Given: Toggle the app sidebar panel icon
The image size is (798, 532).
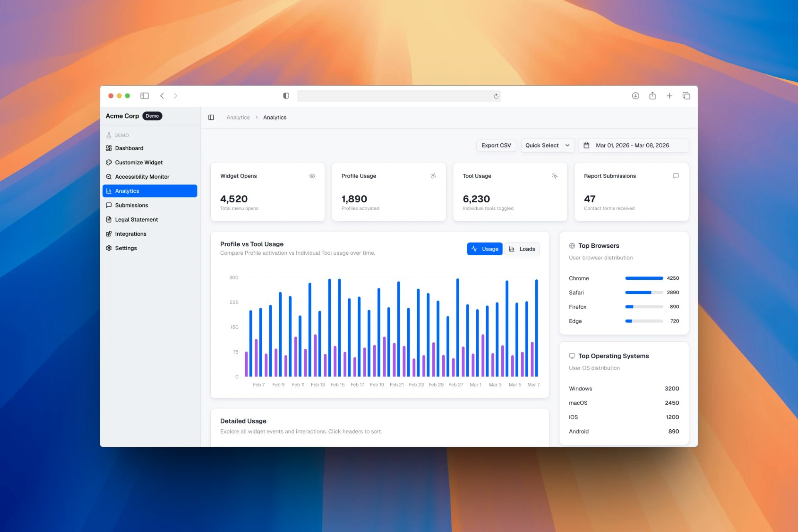Looking at the screenshot, I should point(211,118).
